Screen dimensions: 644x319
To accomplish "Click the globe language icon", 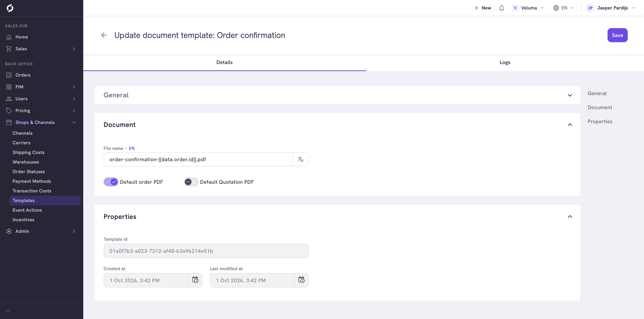I will (556, 8).
